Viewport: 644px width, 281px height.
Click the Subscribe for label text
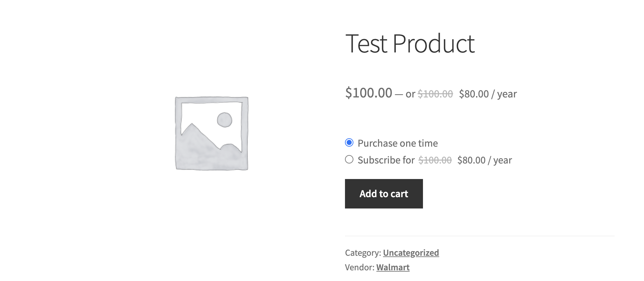(386, 160)
